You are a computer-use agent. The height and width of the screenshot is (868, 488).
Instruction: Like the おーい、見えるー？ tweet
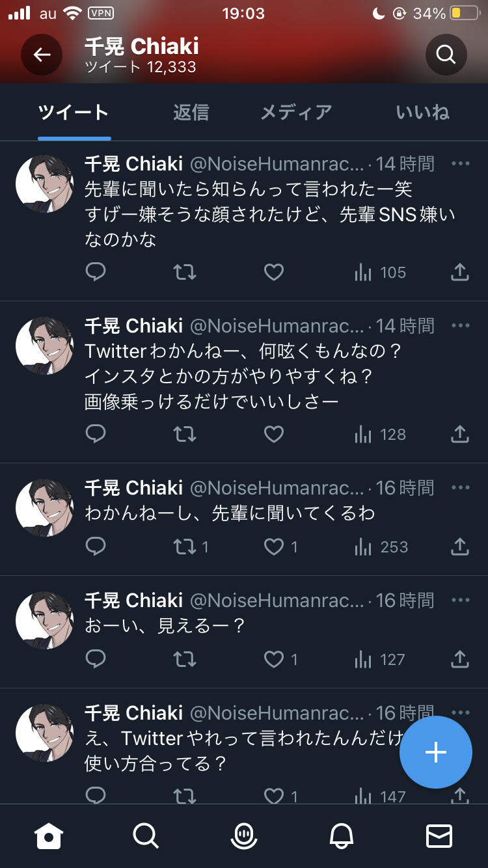click(x=273, y=659)
